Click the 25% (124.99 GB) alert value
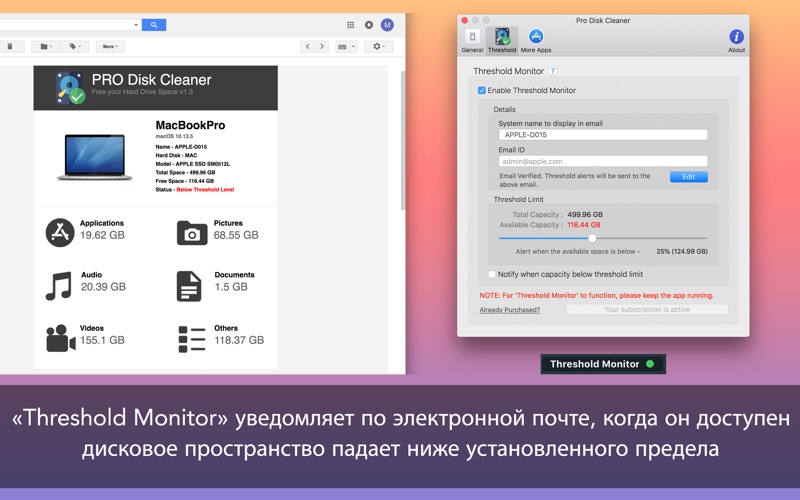Viewport: 800px width, 500px height. (x=682, y=252)
